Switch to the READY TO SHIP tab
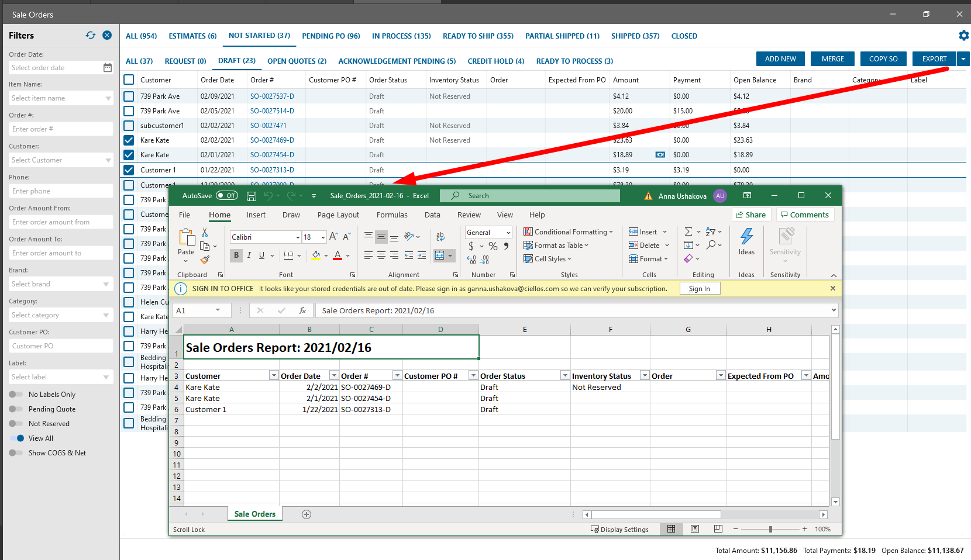Screen dimensions: 971x560 (478, 36)
